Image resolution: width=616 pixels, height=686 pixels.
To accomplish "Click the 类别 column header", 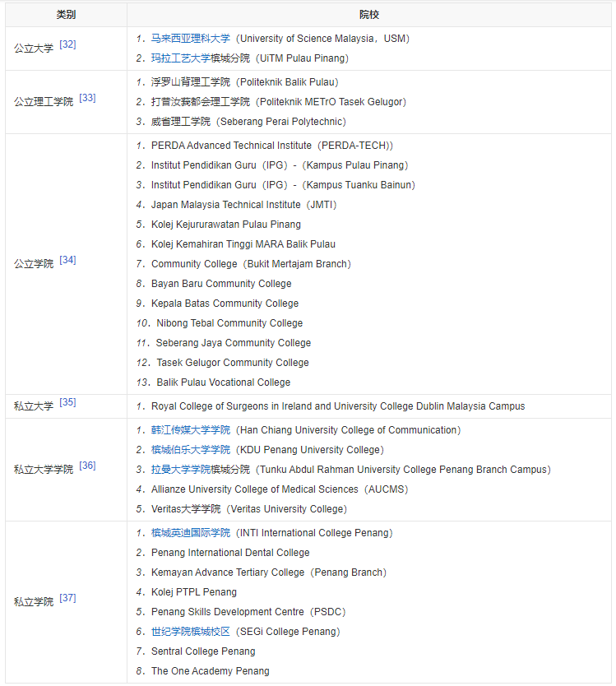I will [66, 15].
